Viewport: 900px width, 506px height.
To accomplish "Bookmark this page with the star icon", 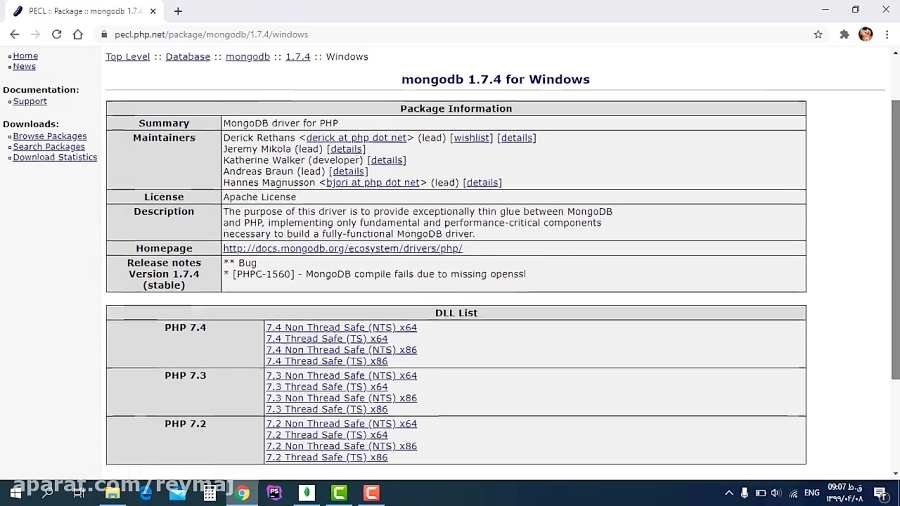I will coord(818,34).
